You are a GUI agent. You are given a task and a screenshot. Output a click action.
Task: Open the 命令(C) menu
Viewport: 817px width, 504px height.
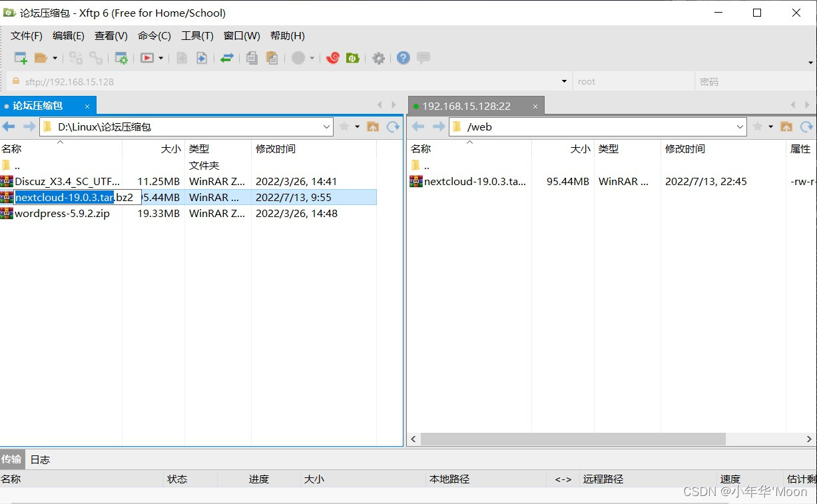click(x=154, y=36)
